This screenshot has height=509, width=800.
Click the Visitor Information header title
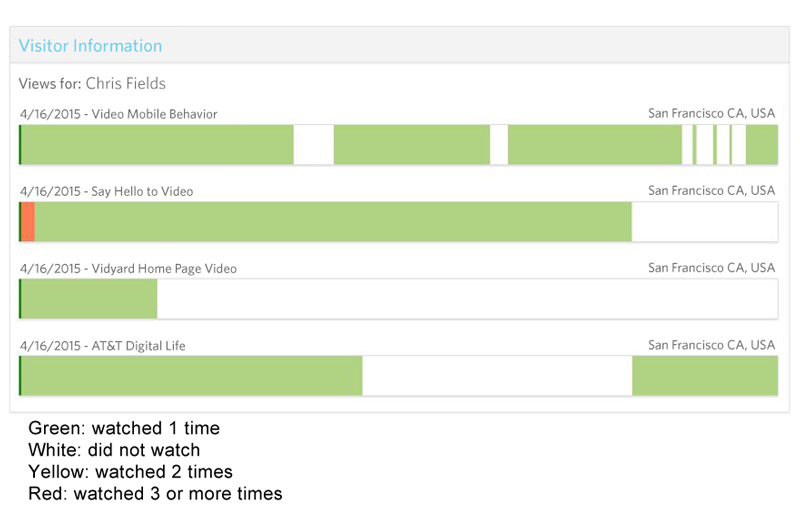coord(90,46)
